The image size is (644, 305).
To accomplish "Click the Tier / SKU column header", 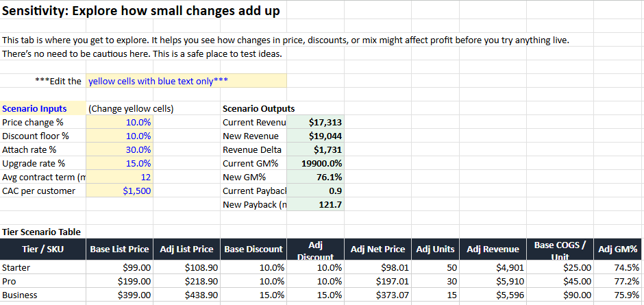I will (x=43, y=249).
